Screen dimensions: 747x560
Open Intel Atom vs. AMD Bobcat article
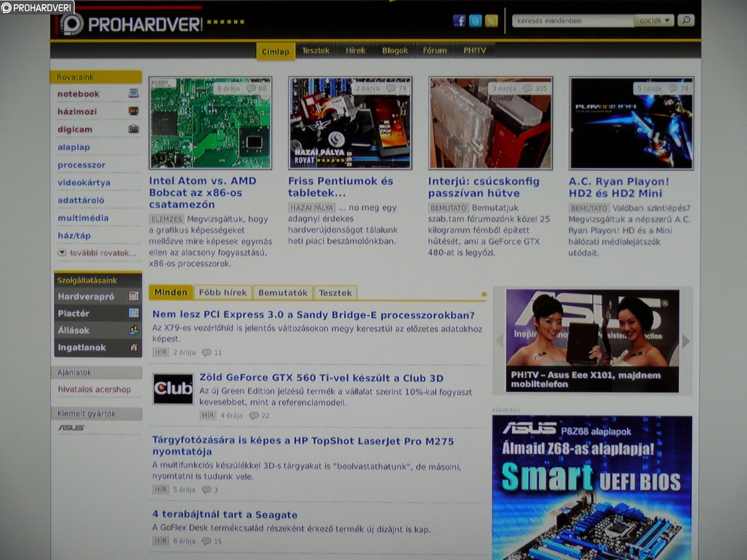[203, 192]
